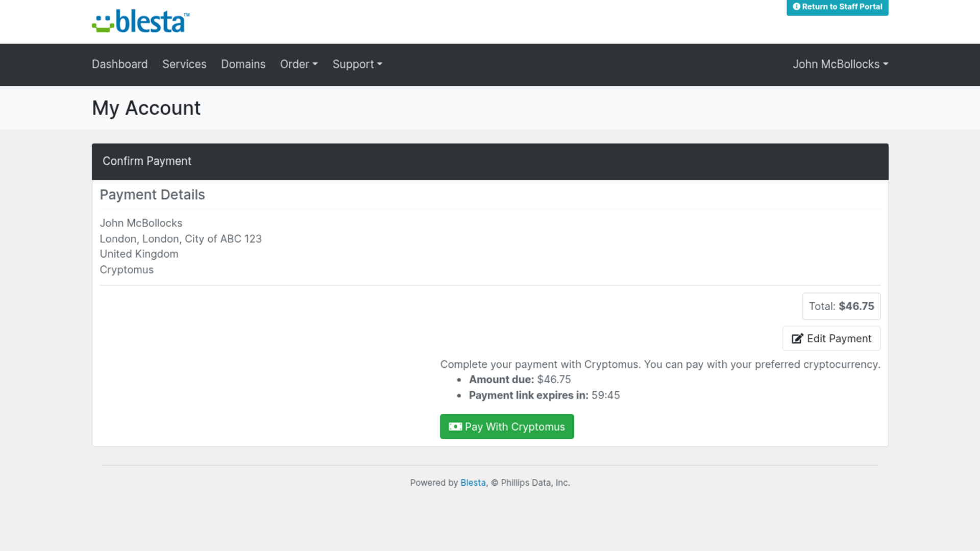Screen dimensions: 980x551
Task: Expand the Order dropdown menu
Action: coord(299,64)
